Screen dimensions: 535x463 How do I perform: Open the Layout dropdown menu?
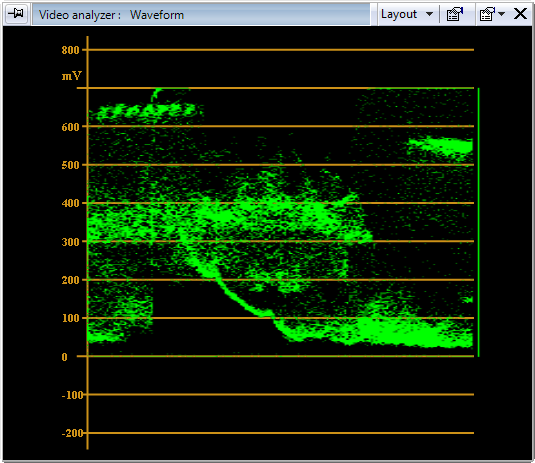click(407, 14)
